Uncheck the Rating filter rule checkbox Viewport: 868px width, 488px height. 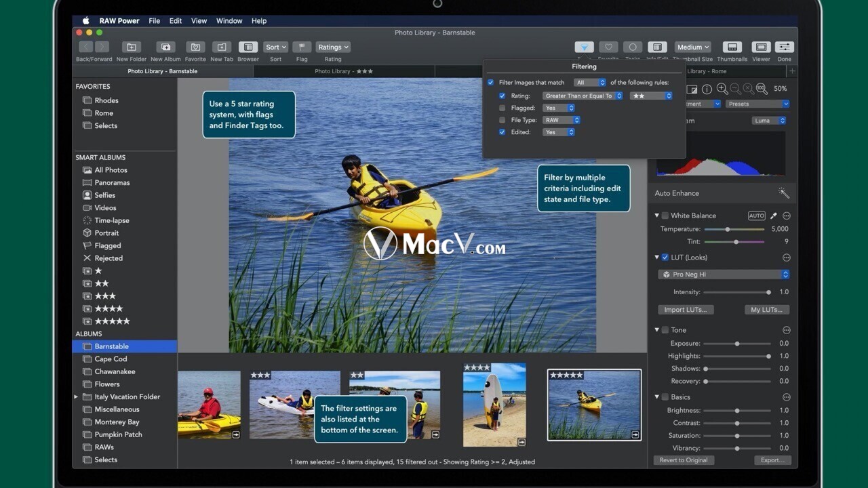point(502,96)
